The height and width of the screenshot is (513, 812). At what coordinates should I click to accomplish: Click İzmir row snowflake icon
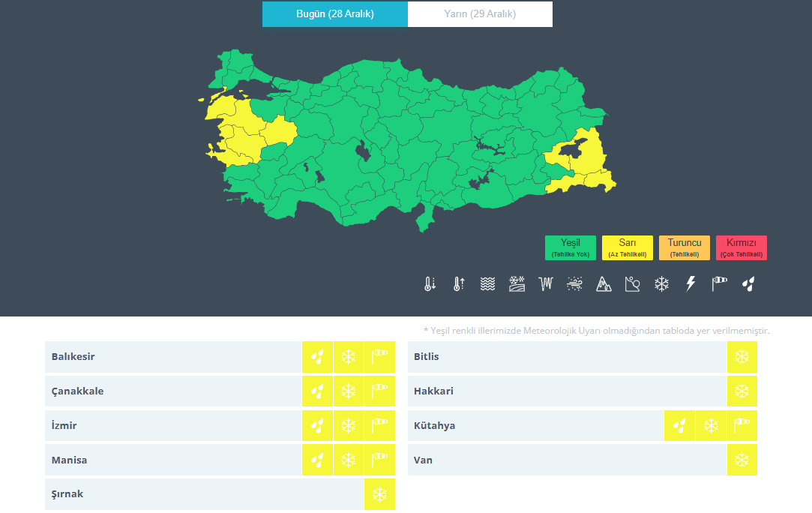tap(349, 426)
